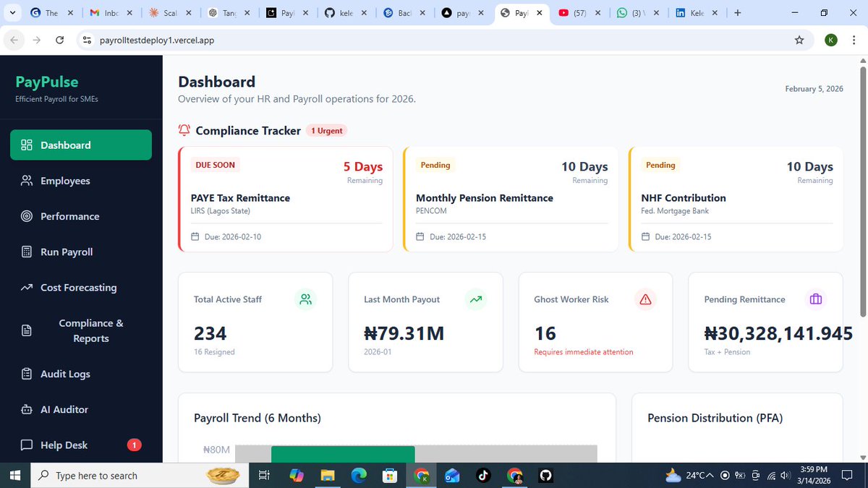Screen dimensions: 868x488
Task: Open the Chrome profile K avatar
Action: point(832,40)
